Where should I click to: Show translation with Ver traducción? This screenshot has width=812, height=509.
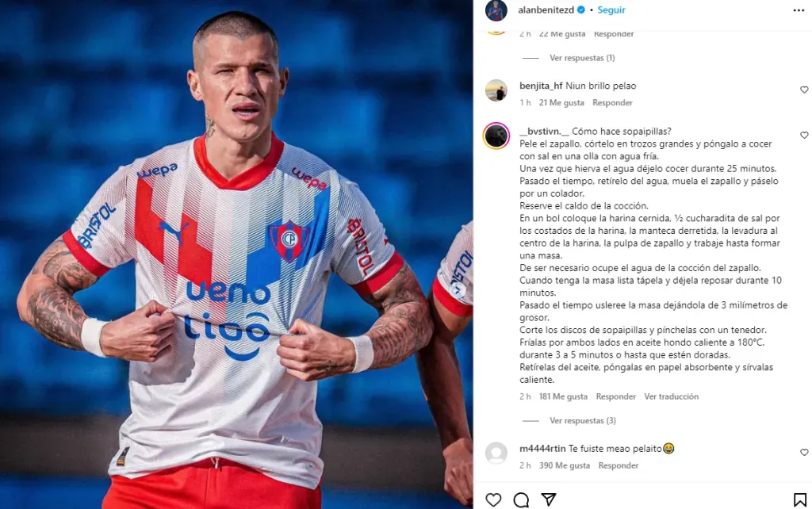coord(671,396)
